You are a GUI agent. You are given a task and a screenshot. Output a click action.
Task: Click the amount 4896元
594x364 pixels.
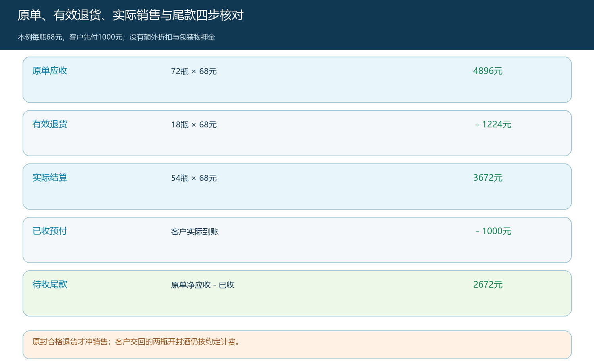point(488,71)
